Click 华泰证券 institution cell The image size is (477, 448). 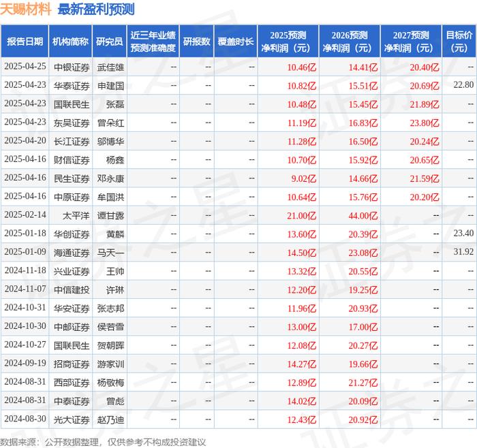pos(72,86)
